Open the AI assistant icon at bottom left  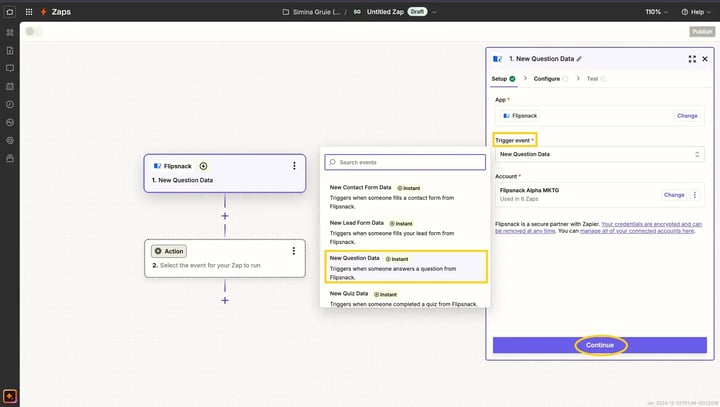pyautogui.click(x=10, y=396)
